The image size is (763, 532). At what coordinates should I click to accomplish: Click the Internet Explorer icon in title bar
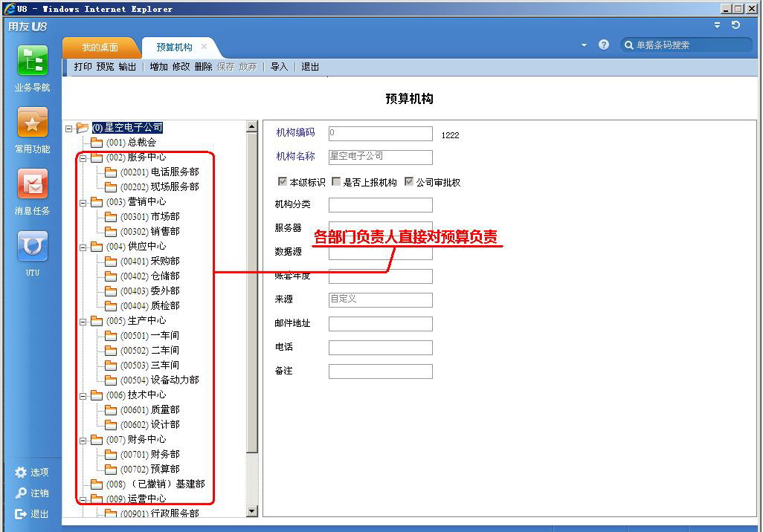[x=9, y=8]
